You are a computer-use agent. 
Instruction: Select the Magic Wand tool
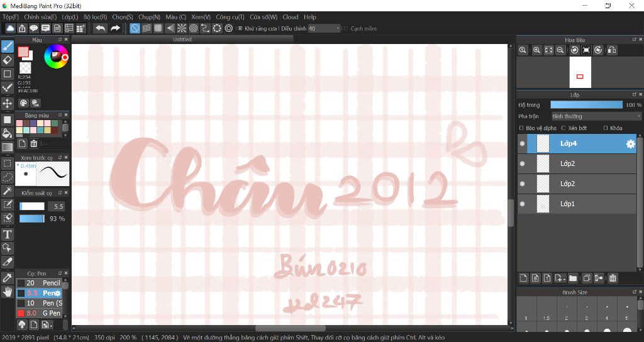(8, 191)
